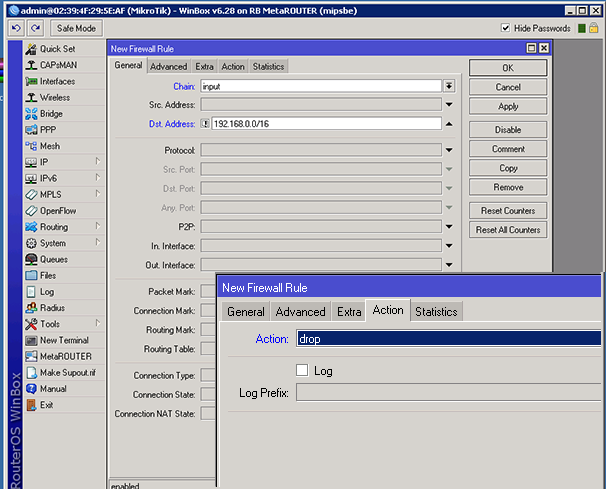Toggle the invert box beside Dst. Address

click(x=205, y=124)
